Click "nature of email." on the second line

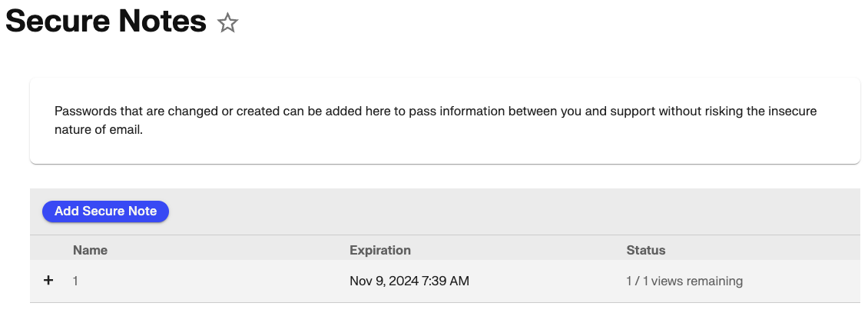99,130
